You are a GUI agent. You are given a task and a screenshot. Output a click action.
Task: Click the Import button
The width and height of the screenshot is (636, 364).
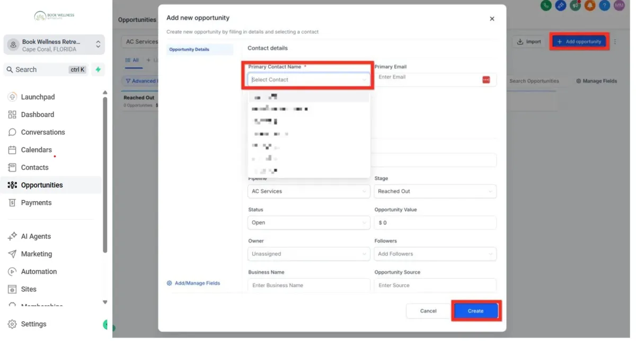pos(528,41)
